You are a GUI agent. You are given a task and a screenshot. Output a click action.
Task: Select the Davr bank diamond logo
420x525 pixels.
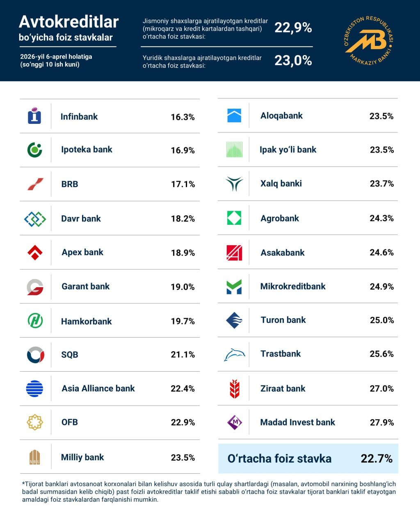35,219
